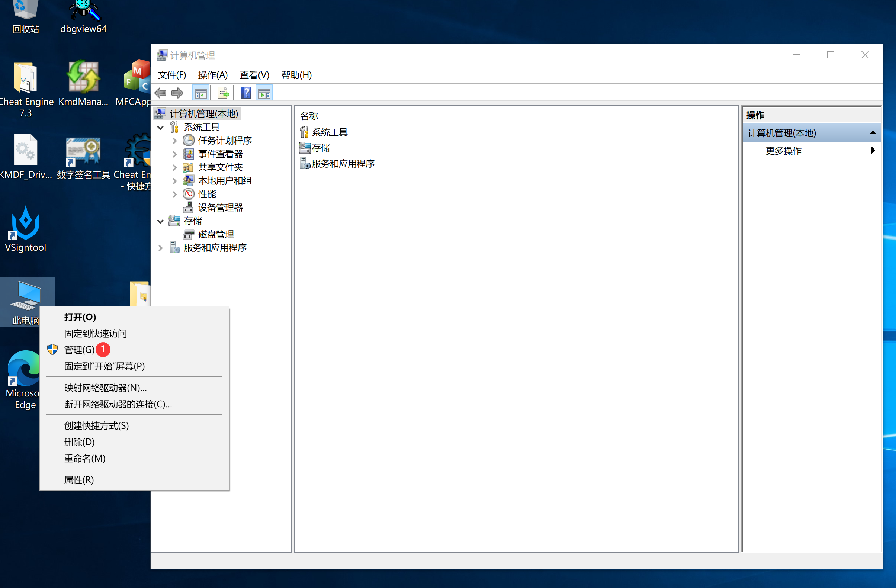Click the Forward arrow toolbar icon

pyautogui.click(x=177, y=93)
